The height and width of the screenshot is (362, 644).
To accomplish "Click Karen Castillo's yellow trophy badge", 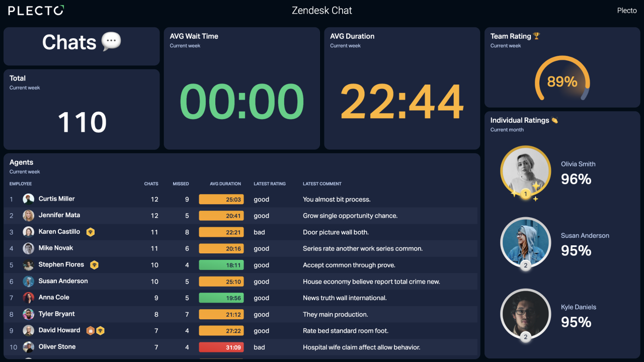I will coord(91,232).
